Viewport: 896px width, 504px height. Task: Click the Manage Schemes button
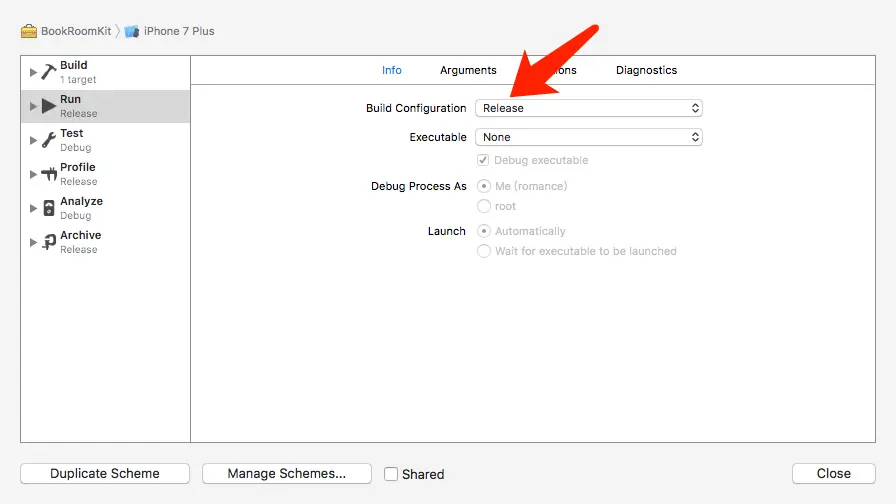[x=286, y=474]
